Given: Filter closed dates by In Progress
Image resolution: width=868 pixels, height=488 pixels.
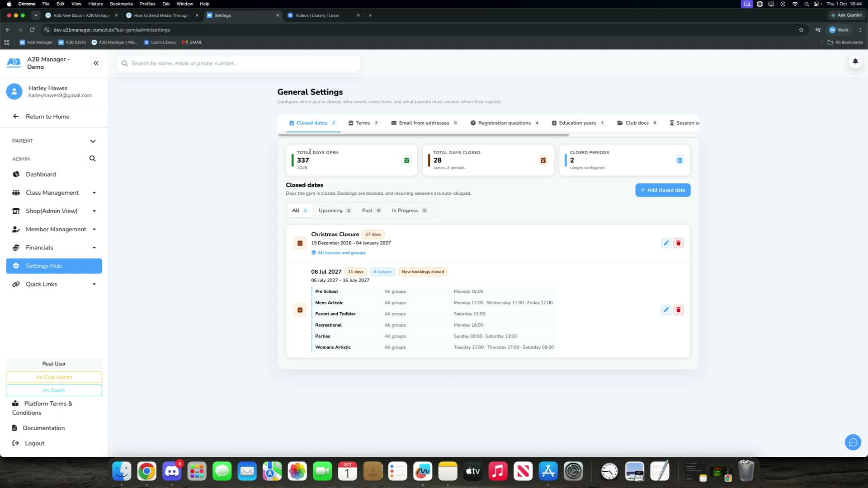Looking at the screenshot, I should [x=410, y=211].
